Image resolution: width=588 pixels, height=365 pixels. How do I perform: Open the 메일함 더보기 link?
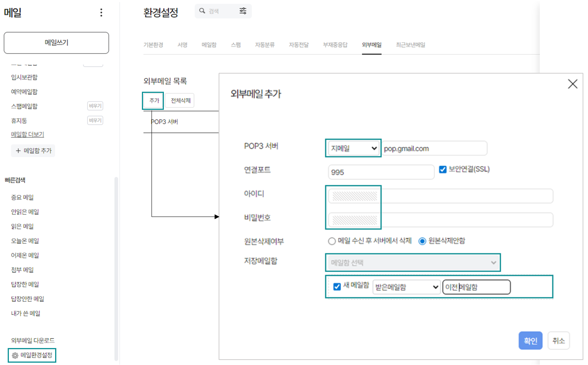(x=27, y=134)
